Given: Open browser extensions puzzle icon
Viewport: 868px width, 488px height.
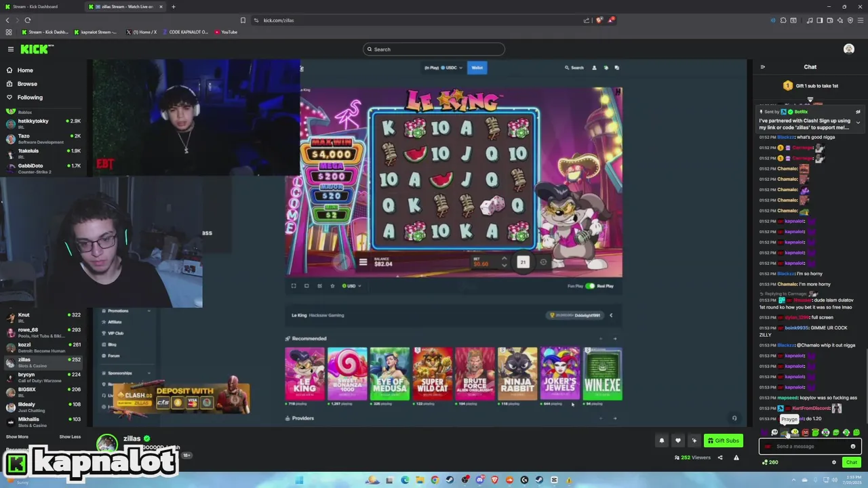Looking at the screenshot, I should click(783, 20).
